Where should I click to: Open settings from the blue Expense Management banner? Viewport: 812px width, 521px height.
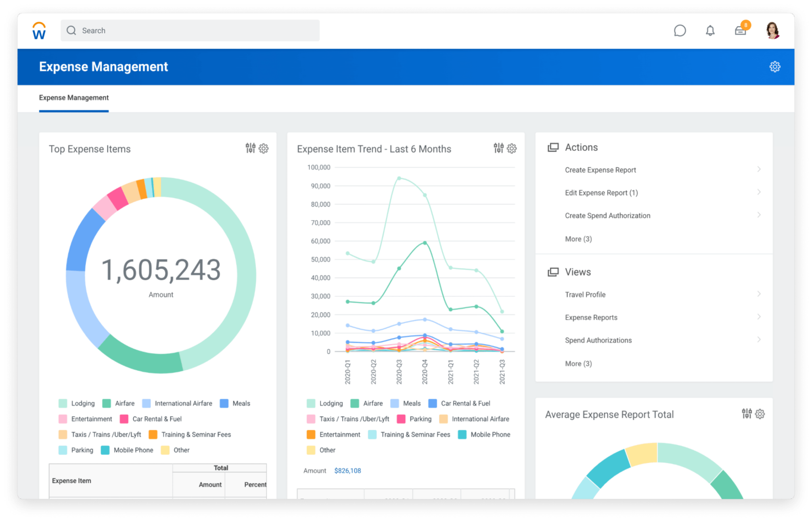(x=775, y=67)
